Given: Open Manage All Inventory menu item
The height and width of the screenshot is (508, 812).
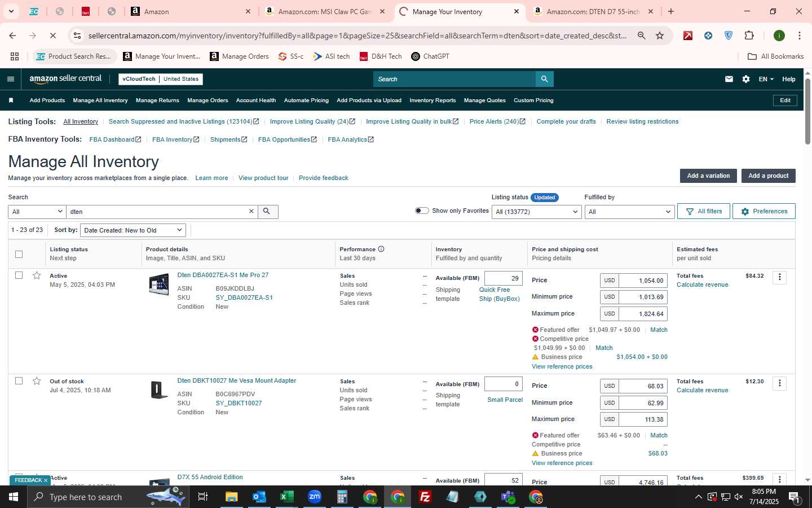Looking at the screenshot, I should point(100,100).
